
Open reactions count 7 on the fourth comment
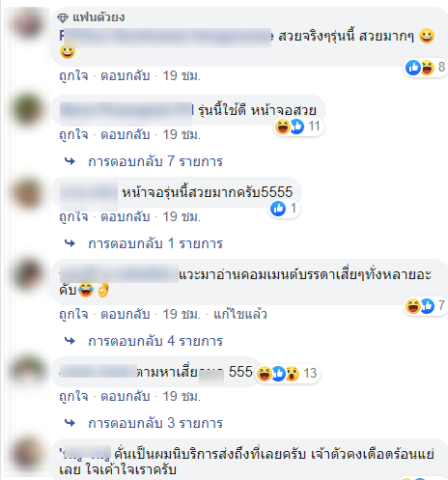click(426, 305)
